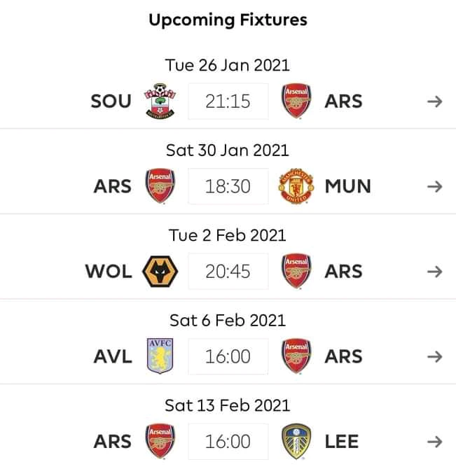Click the Aston Villa club crest
The width and height of the screenshot is (456, 476).
(x=160, y=356)
